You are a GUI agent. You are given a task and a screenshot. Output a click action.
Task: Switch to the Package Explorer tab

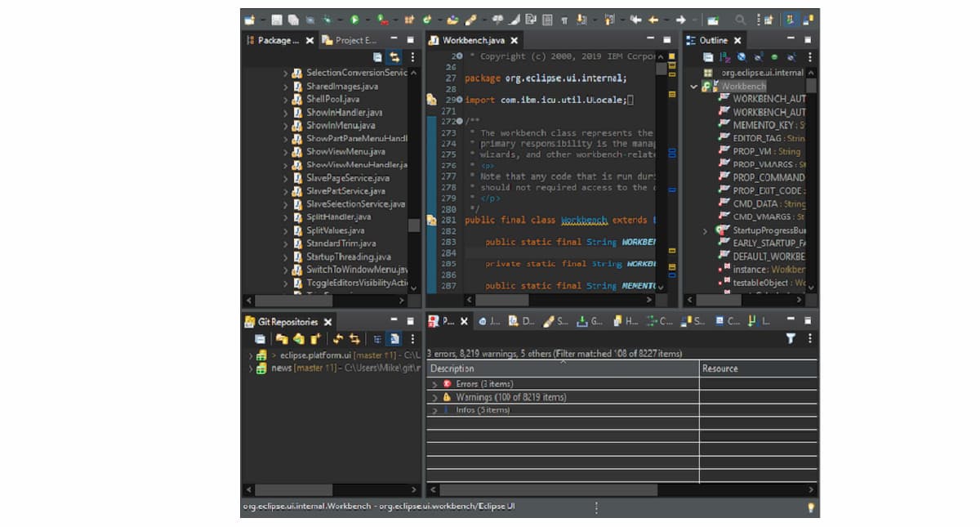[x=278, y=40]
